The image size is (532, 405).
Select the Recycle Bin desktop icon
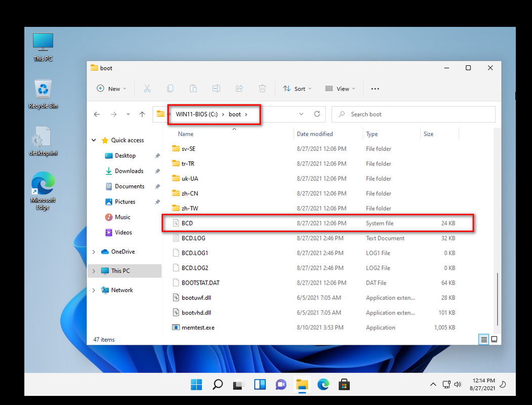[43, 94]
